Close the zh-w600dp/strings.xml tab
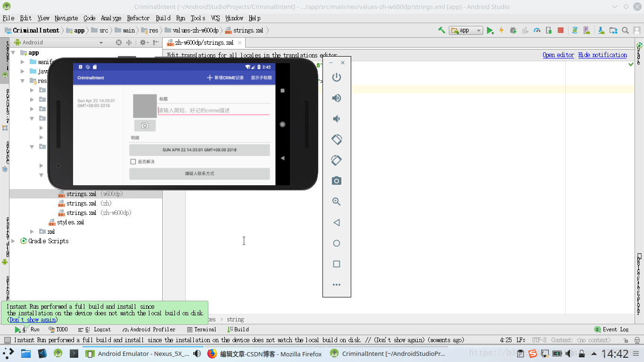The height and width of the screenshot is (362, 644). click(239, 42)
